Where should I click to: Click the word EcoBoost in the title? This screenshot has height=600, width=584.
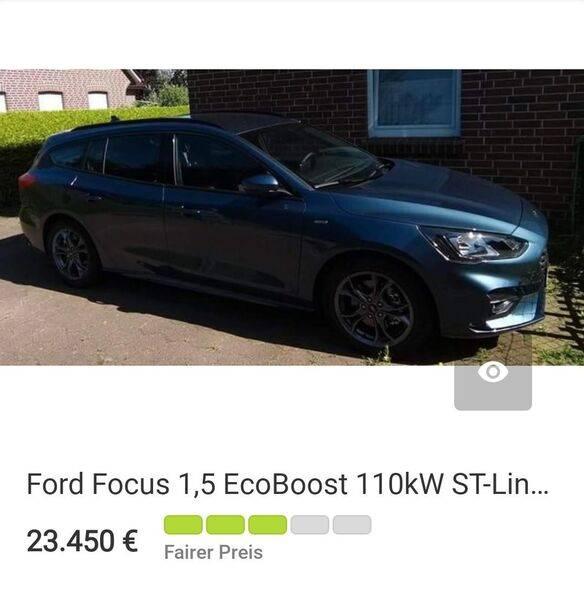(x=285, y=484)
